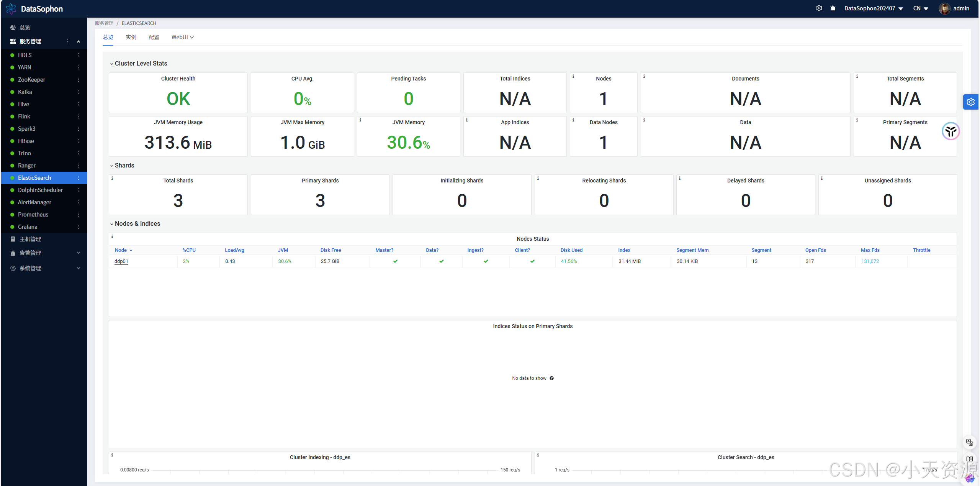Switch to the 实例 tab
Viewport: 980px width, 486px height.
tap(131, 37)
